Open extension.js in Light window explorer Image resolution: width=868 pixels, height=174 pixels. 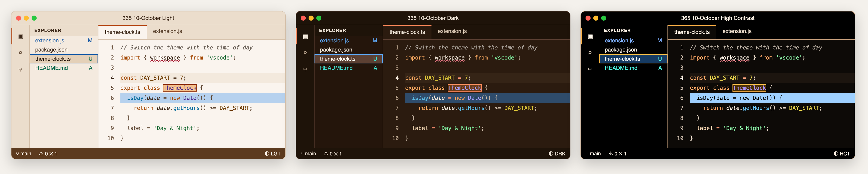point(64,41)
